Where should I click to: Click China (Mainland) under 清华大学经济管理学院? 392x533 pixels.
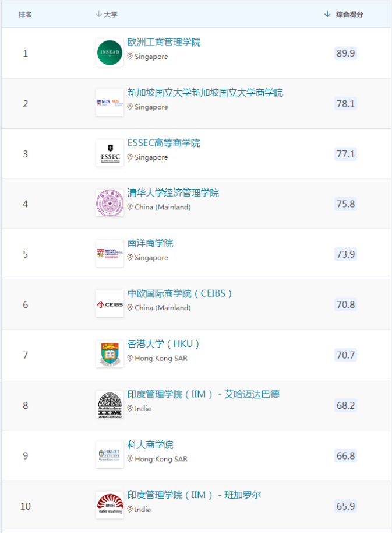(x=163, y=207)
